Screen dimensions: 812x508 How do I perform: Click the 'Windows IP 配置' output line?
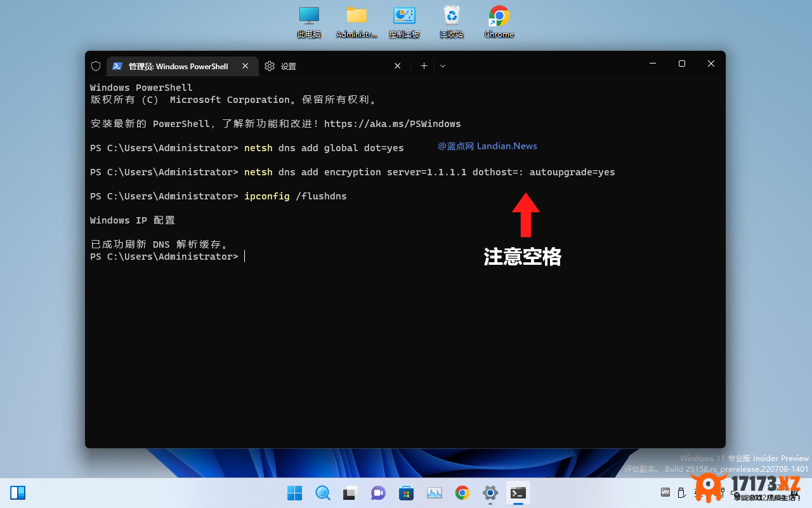coord(133,220)
